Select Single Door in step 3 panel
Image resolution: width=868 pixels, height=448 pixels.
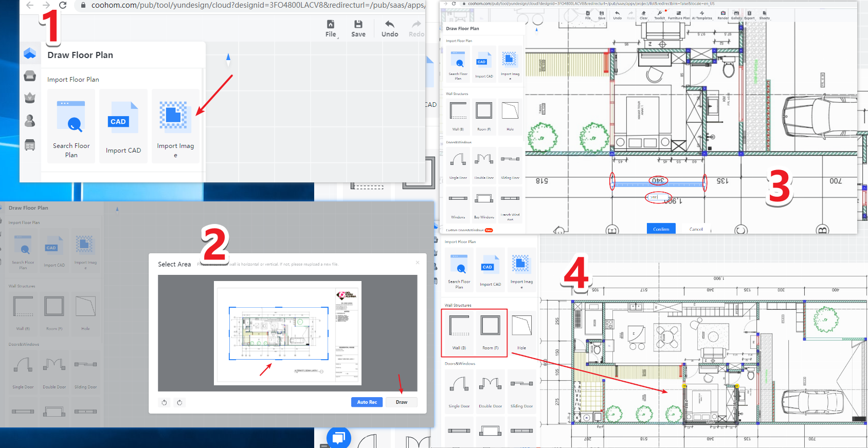[x=458, y=164]
